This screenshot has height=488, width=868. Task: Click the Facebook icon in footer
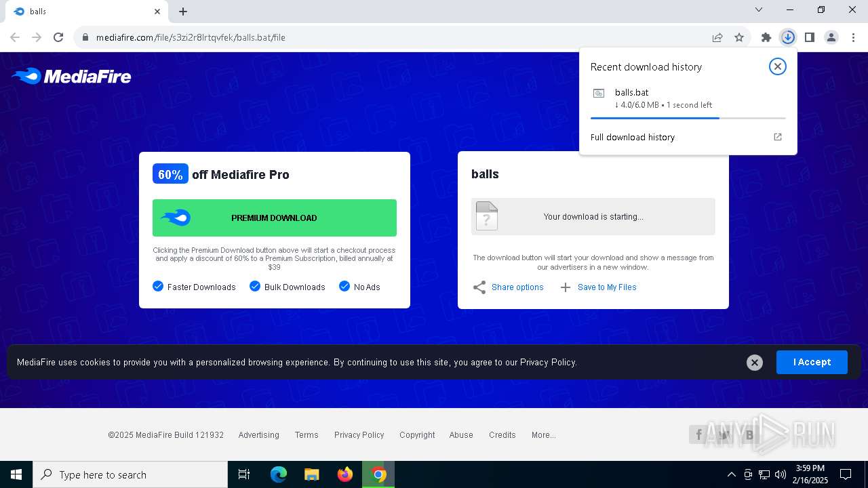[698, 434]
